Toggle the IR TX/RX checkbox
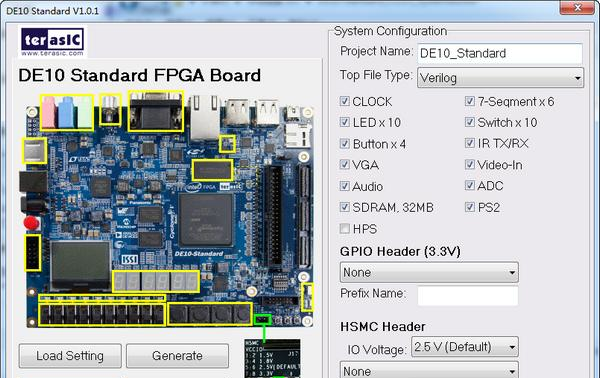Image resolution: width=600 pixels, height=378 pixels. 470,143
